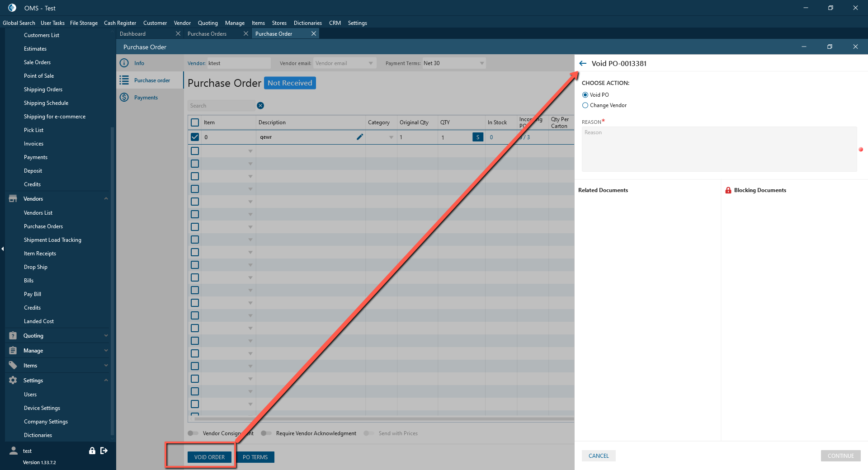Click the PO TERMS button
Viewport: 868px width, 470px height.
[x=255, y=457]
